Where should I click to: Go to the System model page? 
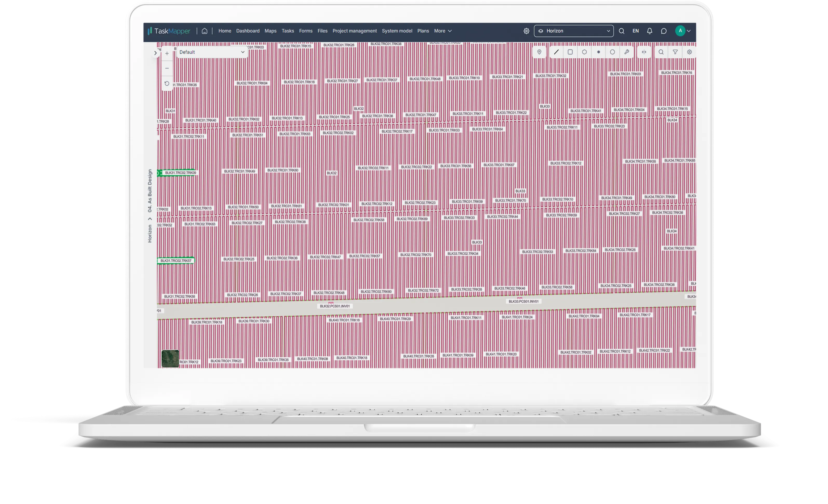[397, 31]
